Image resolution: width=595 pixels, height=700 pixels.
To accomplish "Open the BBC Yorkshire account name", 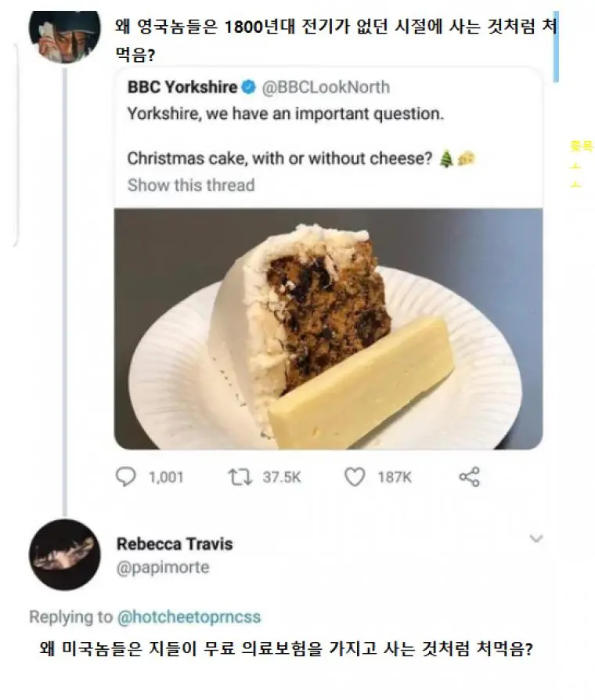I will click(182, 87).
